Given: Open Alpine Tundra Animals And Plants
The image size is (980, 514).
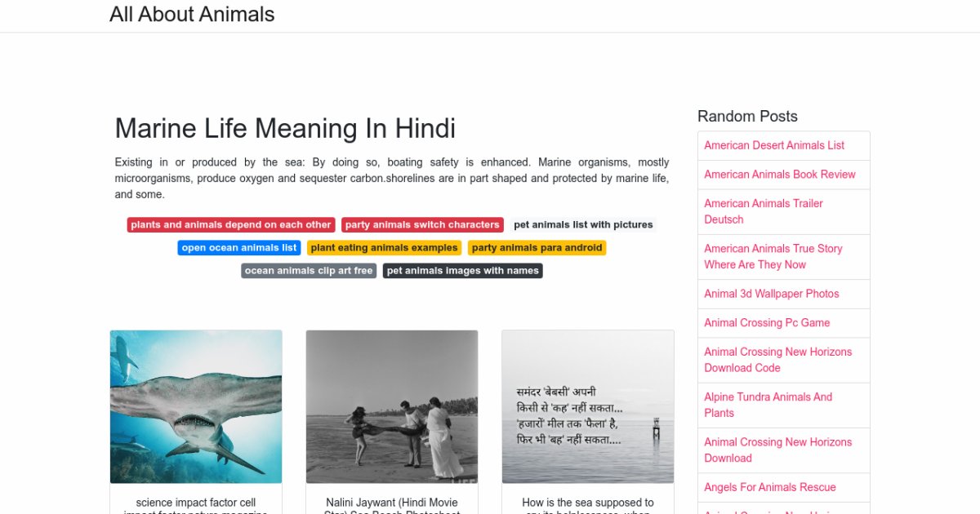Looking at the screenshot, I should click(768, 405).
